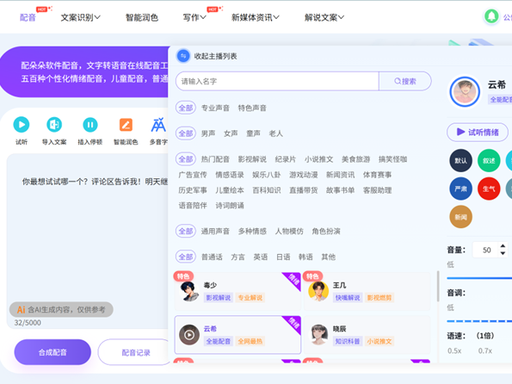Choose the 热门配音 category

click(215, 159)
